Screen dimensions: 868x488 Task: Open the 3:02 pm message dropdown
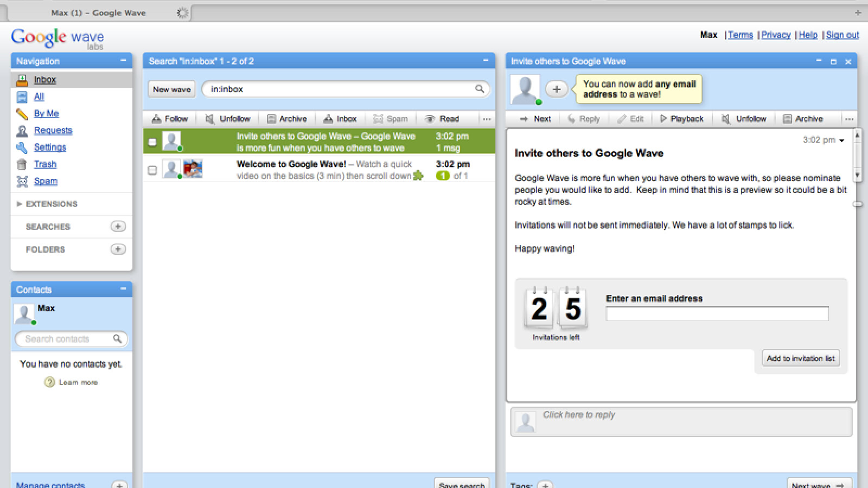tap(842, 140)
